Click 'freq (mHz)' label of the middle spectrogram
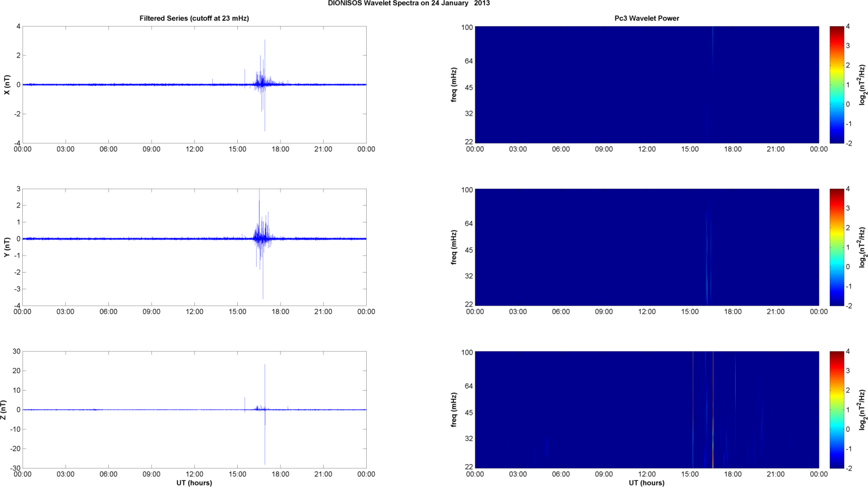 (x=454, y=247)
